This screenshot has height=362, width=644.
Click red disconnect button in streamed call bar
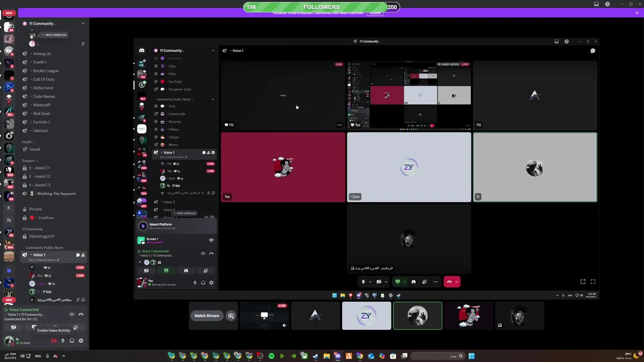click(449, 282)
